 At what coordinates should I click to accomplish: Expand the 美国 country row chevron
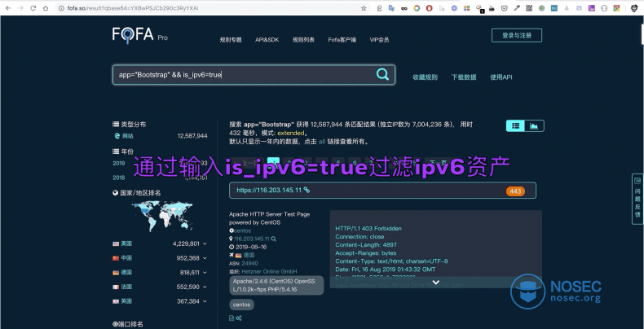205,243
